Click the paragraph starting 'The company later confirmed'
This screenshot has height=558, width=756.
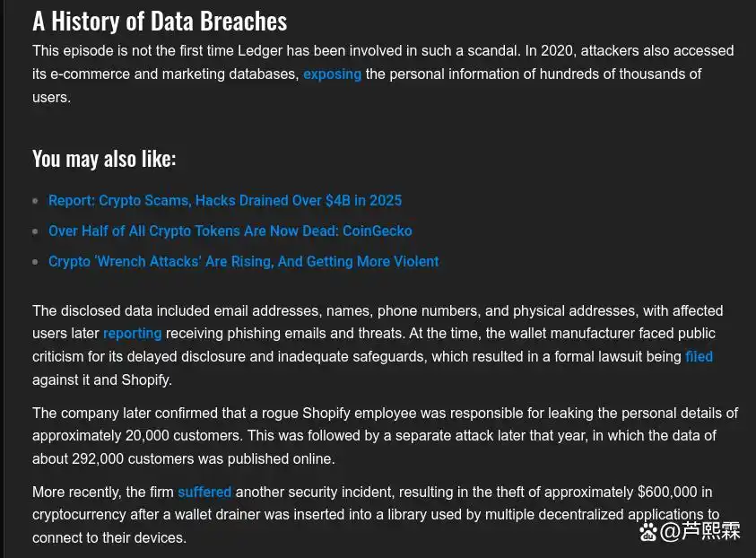pos(386,435)
